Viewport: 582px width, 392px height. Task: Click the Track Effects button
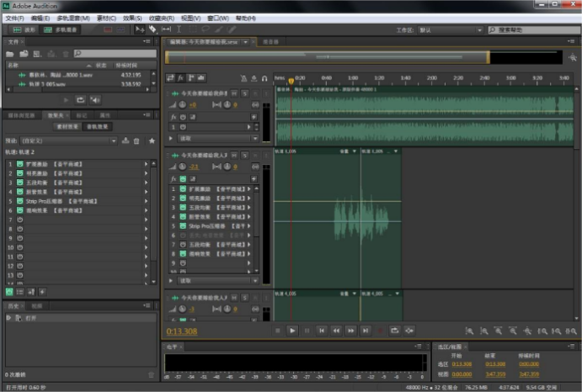point(97,126)
